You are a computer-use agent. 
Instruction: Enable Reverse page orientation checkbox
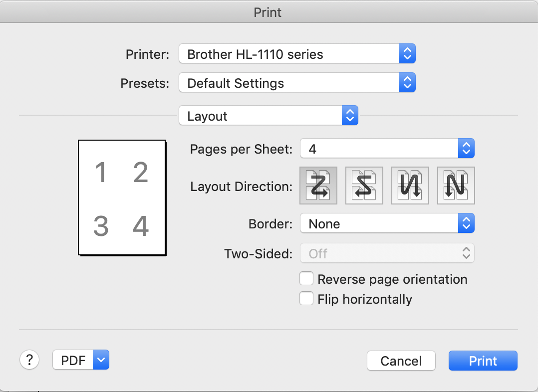306,278
